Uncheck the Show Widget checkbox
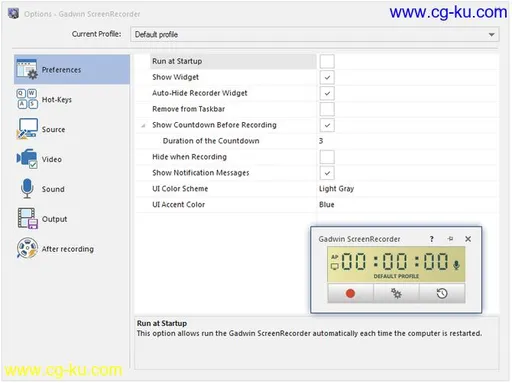This screenshot has height=383, width=512. click(327, 77)
